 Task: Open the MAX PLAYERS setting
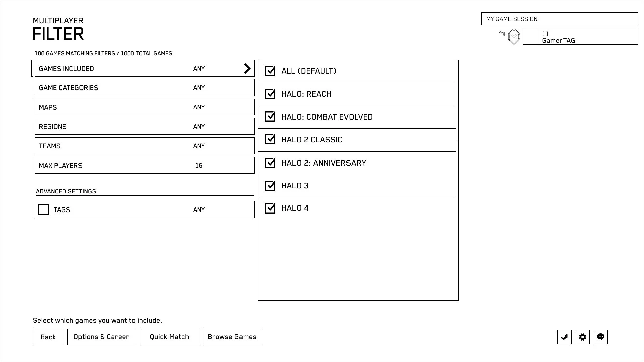[145, 165]
